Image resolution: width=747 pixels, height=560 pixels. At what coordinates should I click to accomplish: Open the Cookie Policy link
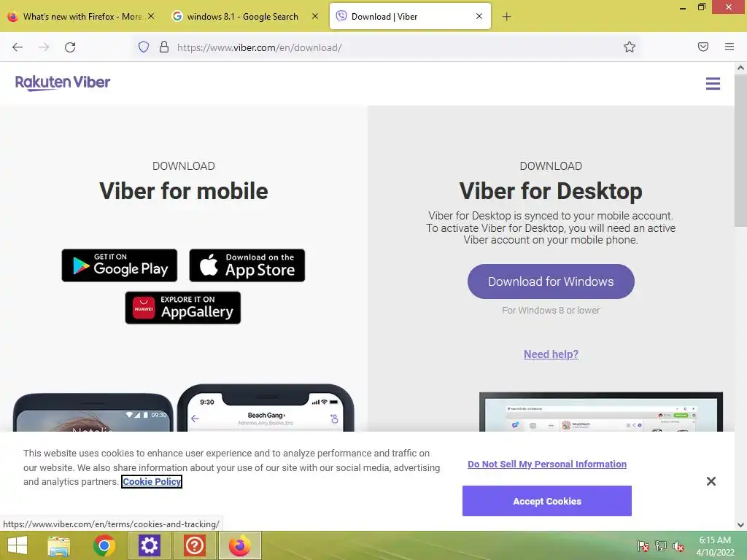tap(152, 481)
